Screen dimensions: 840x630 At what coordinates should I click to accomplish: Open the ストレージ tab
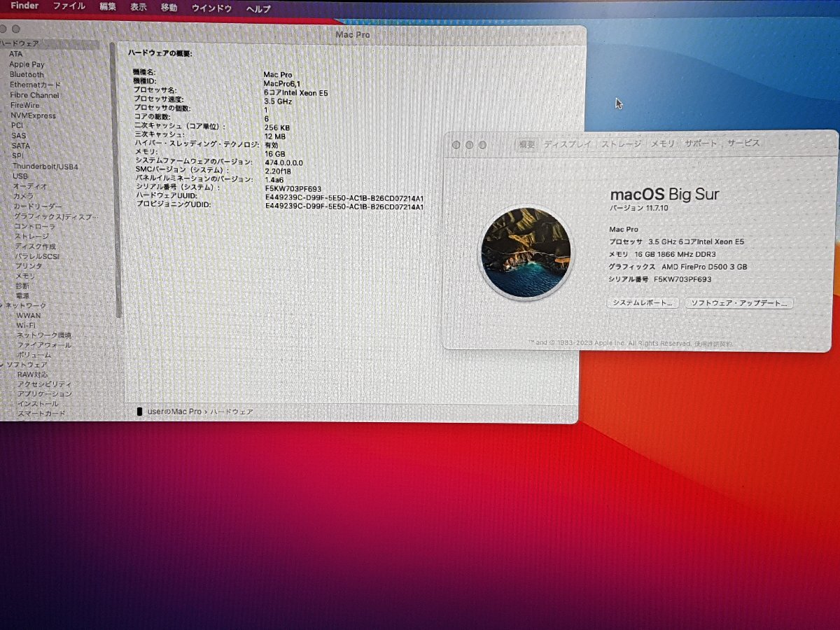622,143
